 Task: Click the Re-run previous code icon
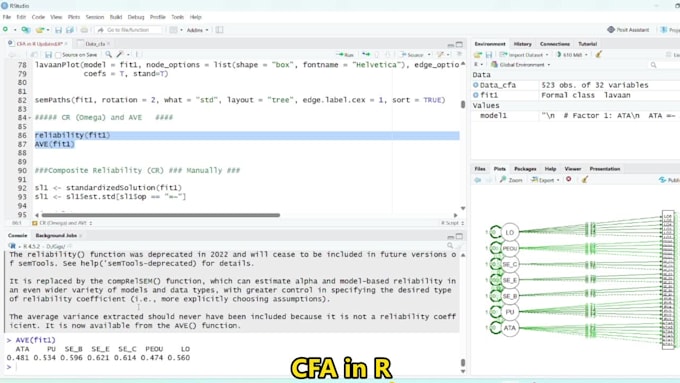pos(366,55)
